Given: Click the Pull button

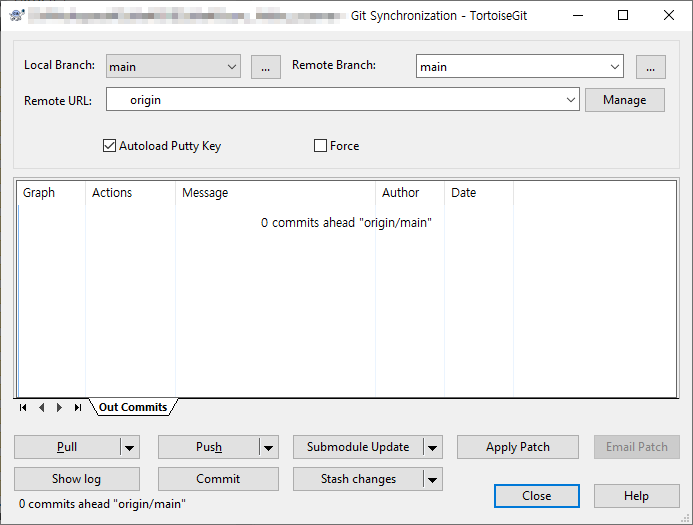Looking at the screenshot, I should point(67,447).
